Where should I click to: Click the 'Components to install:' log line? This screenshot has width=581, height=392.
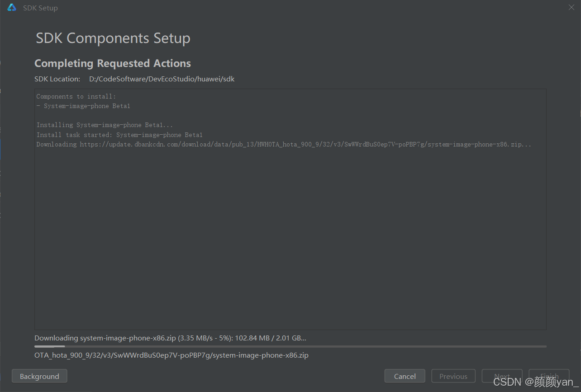point(76,96)
